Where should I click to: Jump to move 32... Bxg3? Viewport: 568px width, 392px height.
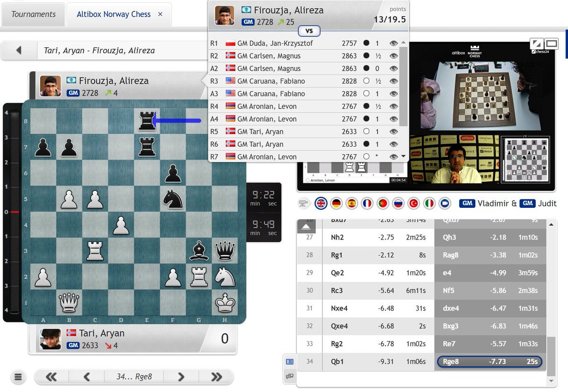click(490, 326)
